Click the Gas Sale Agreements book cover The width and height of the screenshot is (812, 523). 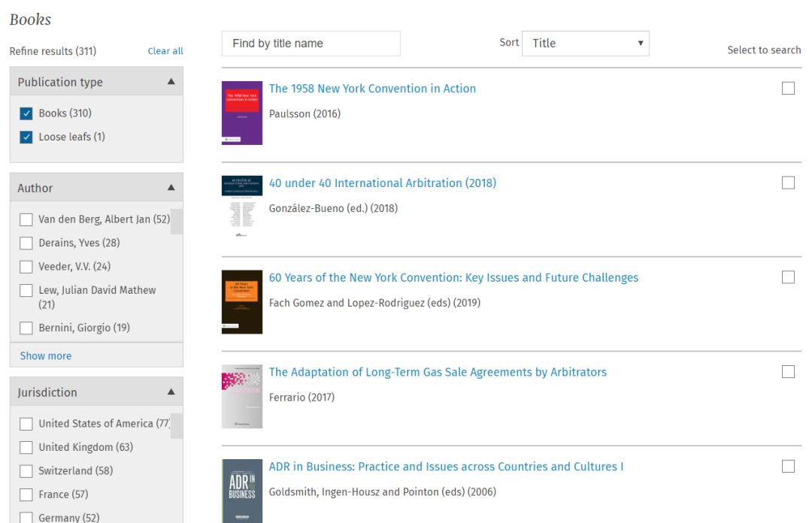point(241,397)
